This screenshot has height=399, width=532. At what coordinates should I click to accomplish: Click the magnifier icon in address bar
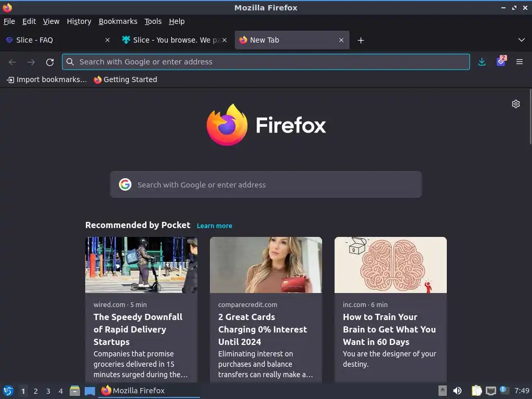pyautogui.click(x=70, y=62)
